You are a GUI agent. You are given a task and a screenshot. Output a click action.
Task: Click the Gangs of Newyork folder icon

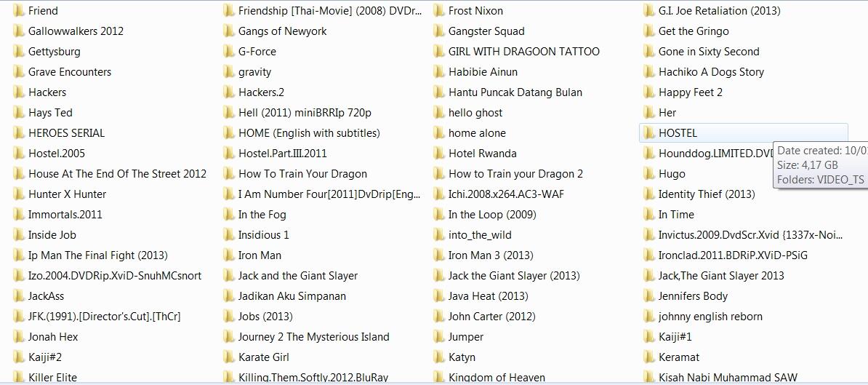click(228, 31)
